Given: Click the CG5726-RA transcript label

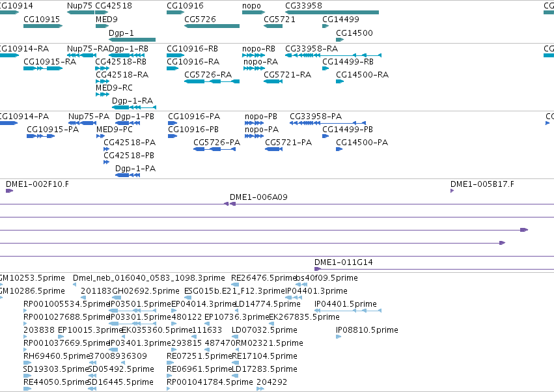Looking at the screenshot, I should pyautogui.click(x=208, y=75).
